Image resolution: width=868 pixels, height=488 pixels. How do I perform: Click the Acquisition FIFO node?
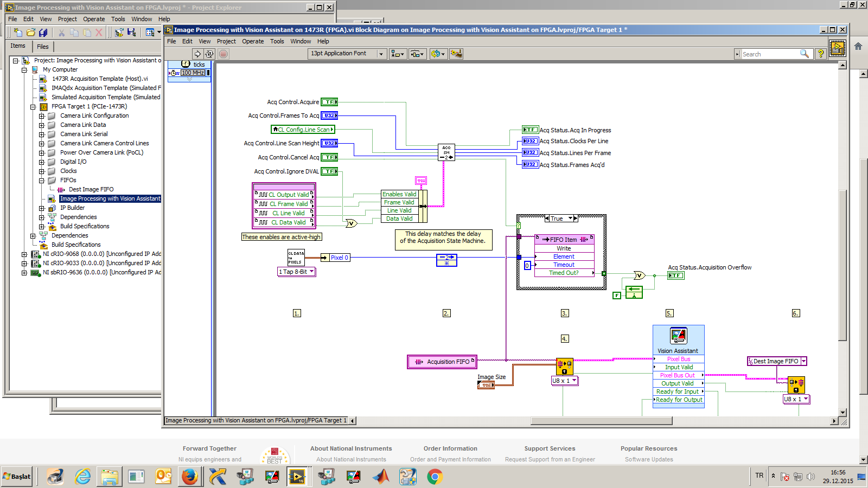pyautogui.click(x=442, y=362)
